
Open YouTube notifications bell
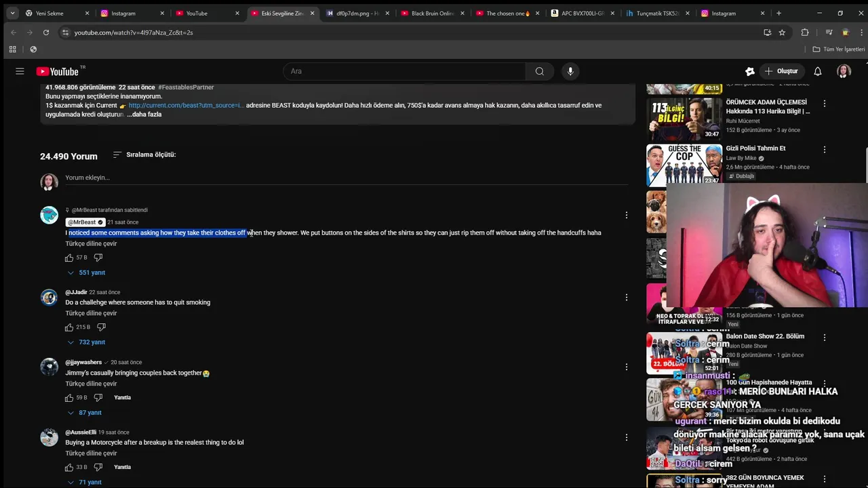tap(818, 71)
